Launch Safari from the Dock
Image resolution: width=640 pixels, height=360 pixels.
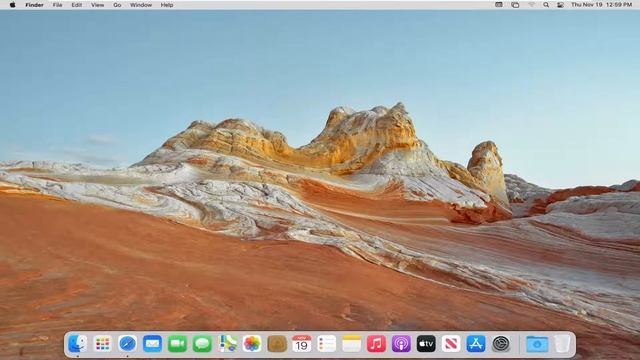click(127, 344)
